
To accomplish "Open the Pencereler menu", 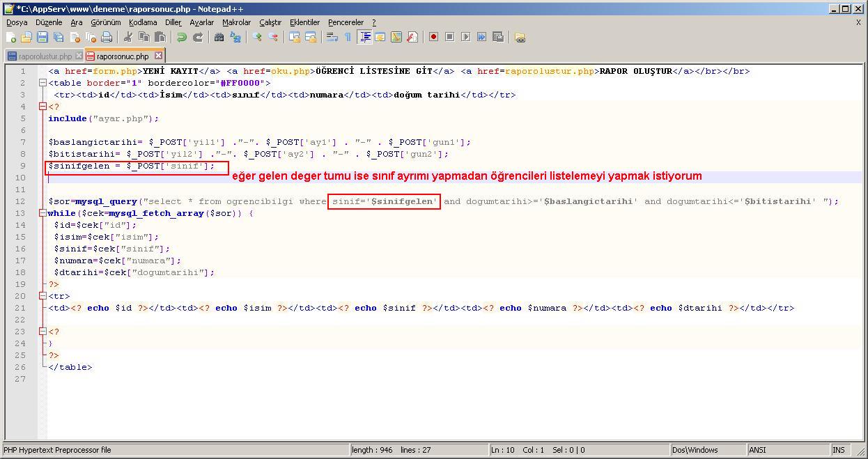I will pos(346,22).
